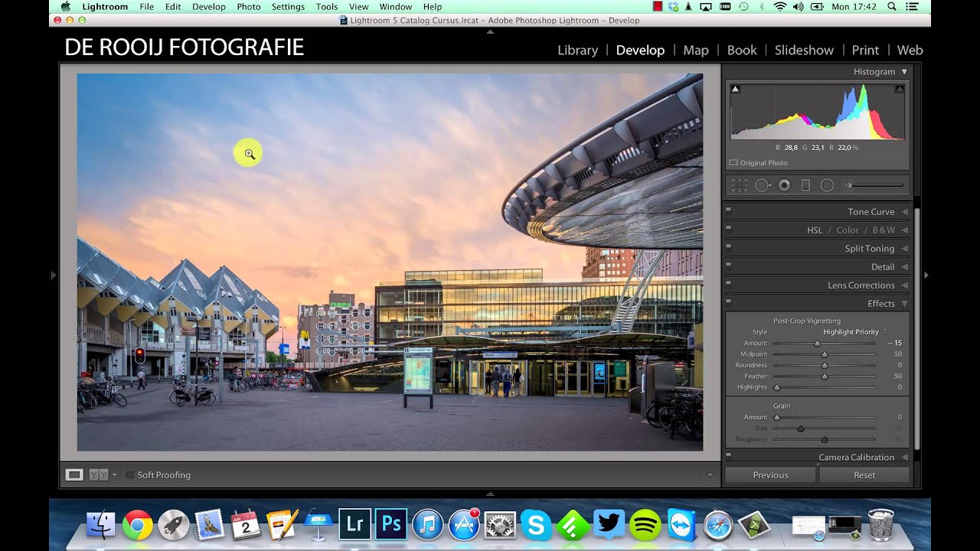980x551 pixels.
Task: Click the Reset button
Action: (x=864, y=475)
